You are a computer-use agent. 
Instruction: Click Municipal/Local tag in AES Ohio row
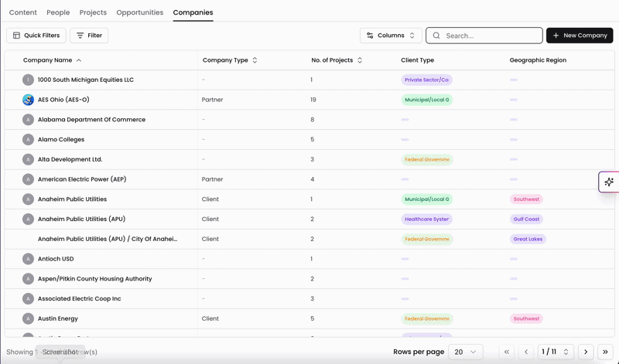(427, 100)
